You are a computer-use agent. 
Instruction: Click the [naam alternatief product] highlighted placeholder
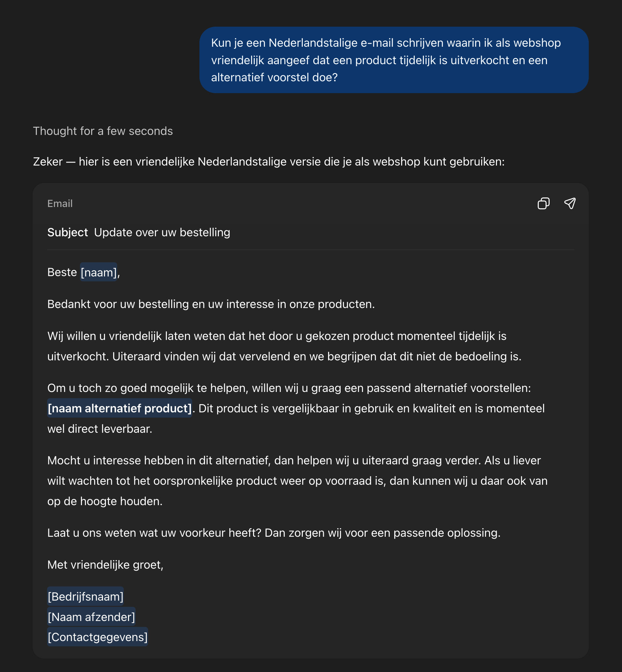[120, 408]
